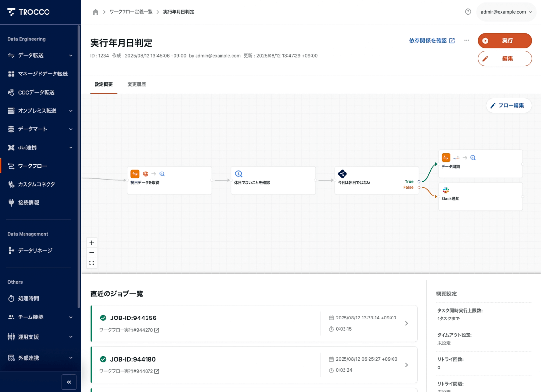
Task: Open the three-dot more options menu
Action: click(x=467, y=40)
